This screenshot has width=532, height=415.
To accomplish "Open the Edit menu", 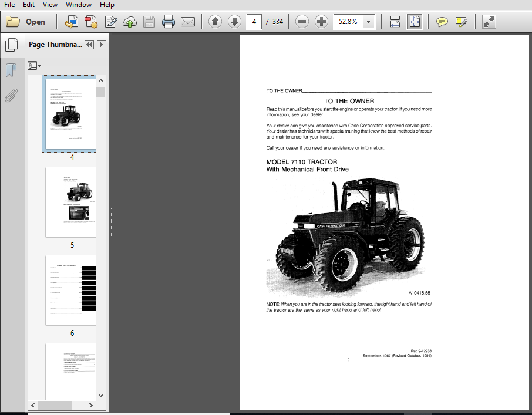I will (29, 5).
